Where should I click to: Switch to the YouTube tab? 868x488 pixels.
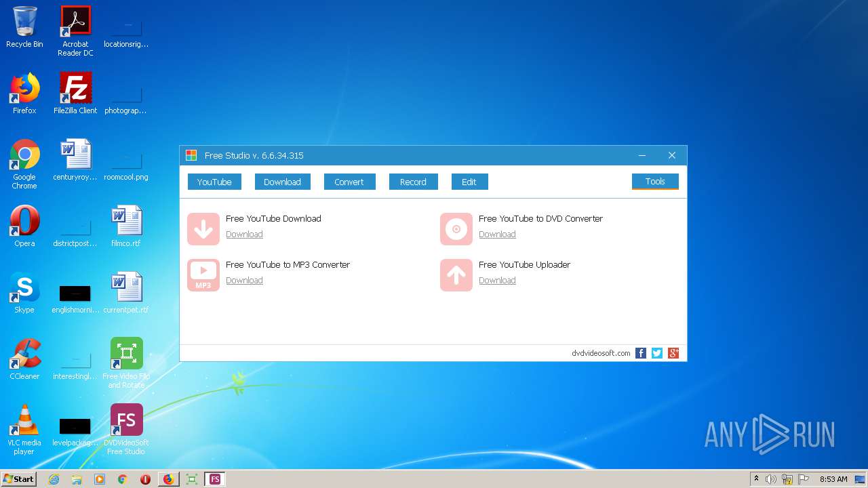[214, 182]
